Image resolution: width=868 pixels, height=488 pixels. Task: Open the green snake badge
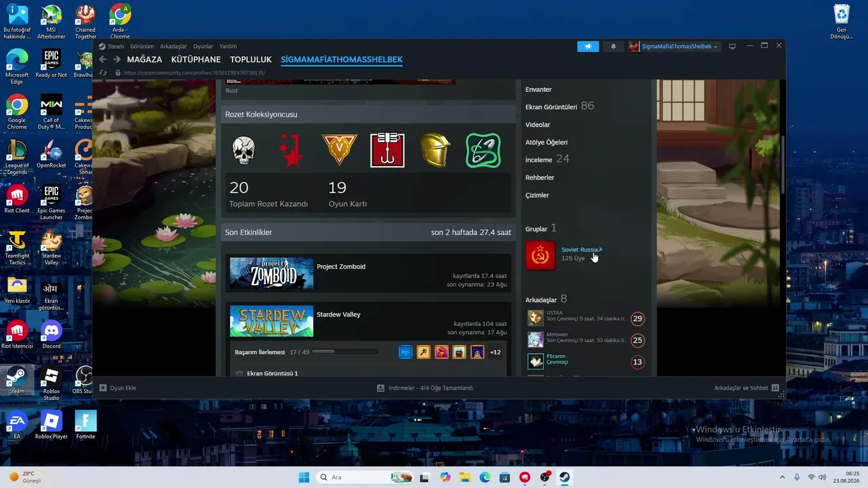(x=484, y=150)
